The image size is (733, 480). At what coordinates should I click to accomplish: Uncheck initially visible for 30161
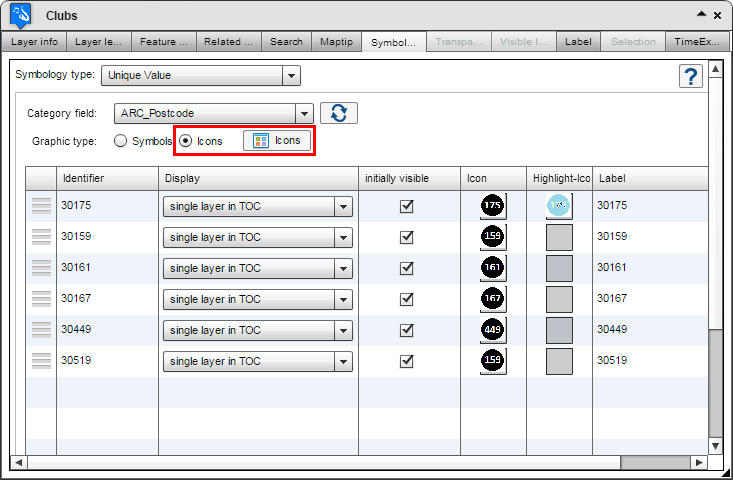click(407, 268)
